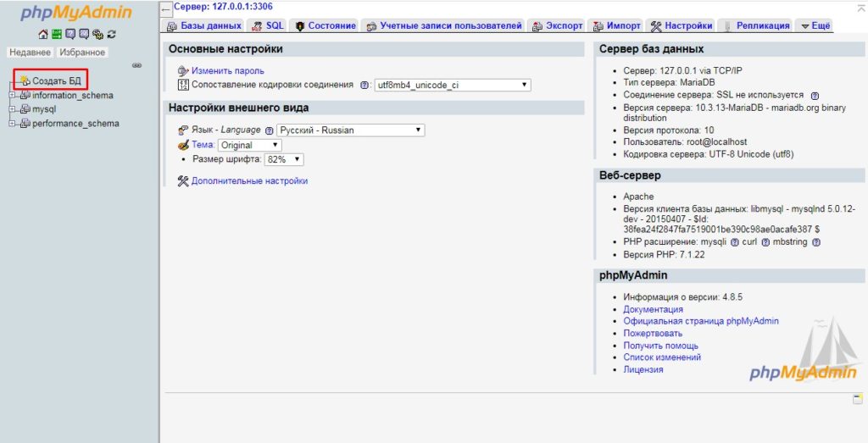868x443 pixels.
Task: Go to the Экспорт tab
Action: [558, 25]
